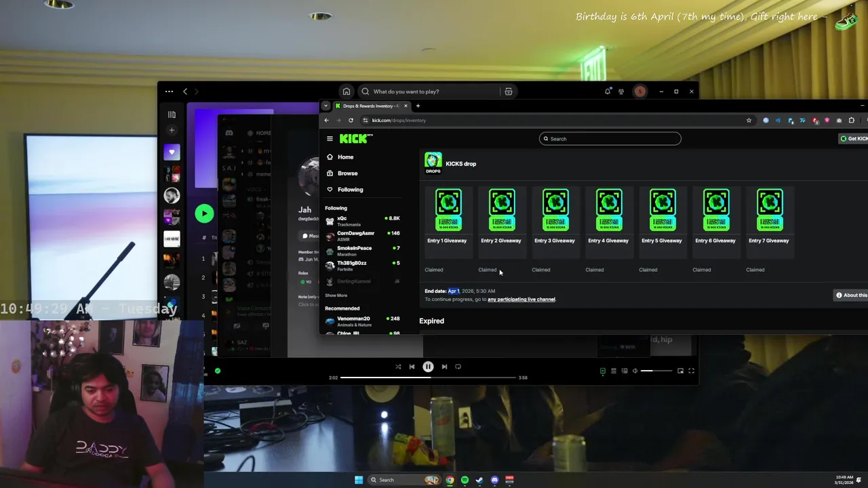
Task: Go back in Spotify navigation
Action: point(185,91)
